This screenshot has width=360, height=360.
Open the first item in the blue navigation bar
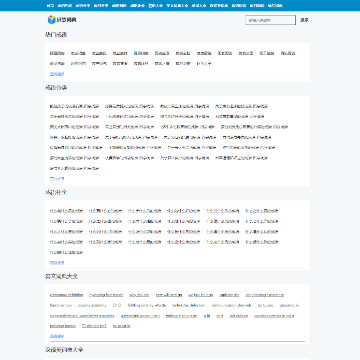(x=50, y=5)
